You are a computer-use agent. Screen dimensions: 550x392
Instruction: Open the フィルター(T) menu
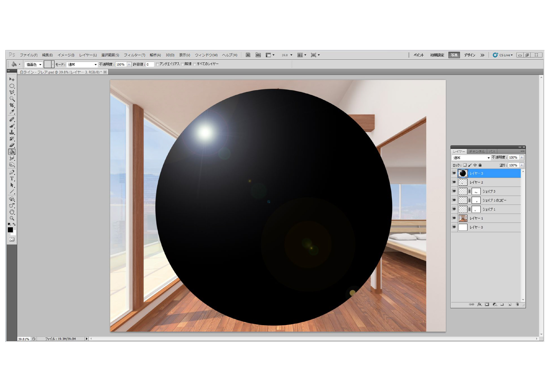tap(134, 55)
